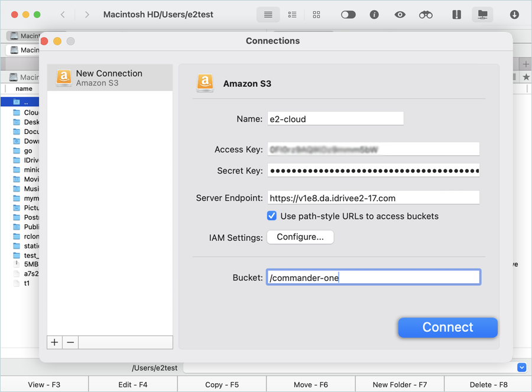Click the blue Connect button
This screenshot has height=392, width=532.
[x=448, y=327]
